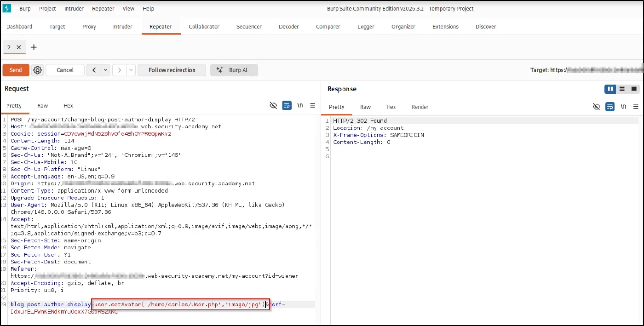
Task: Go to next request with forward arrow
Action: [x=120, y=70]
